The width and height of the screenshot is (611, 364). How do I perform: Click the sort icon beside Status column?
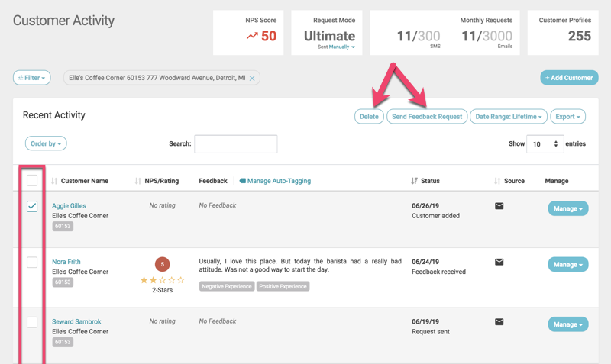pyautogui.click(x=414, y=181)
